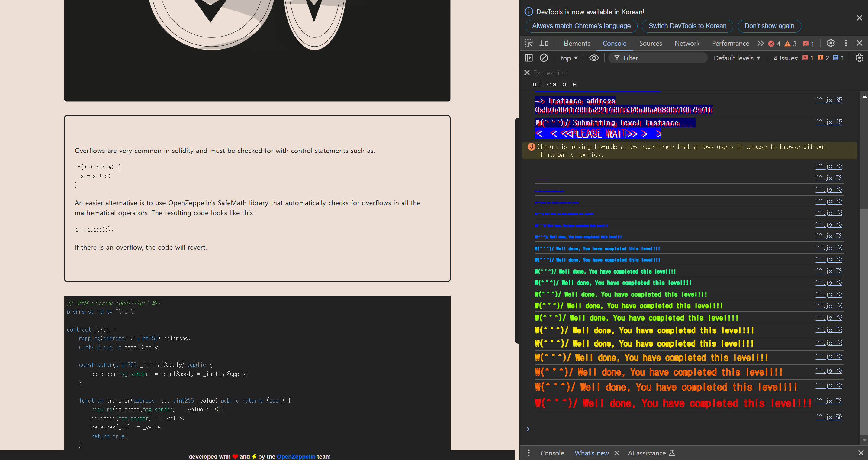Expand the top JavaScript context dropdown
This screenshot has height=460, width=868.
tap(569, 58)
